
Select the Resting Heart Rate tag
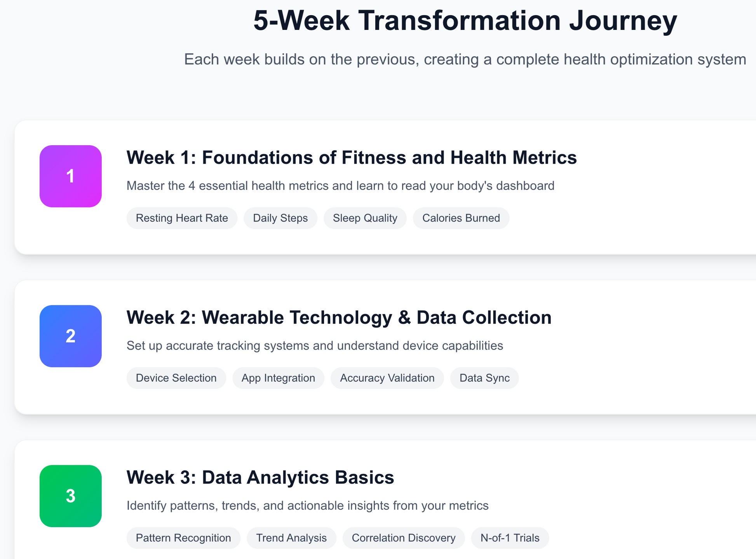pos(182,218)
